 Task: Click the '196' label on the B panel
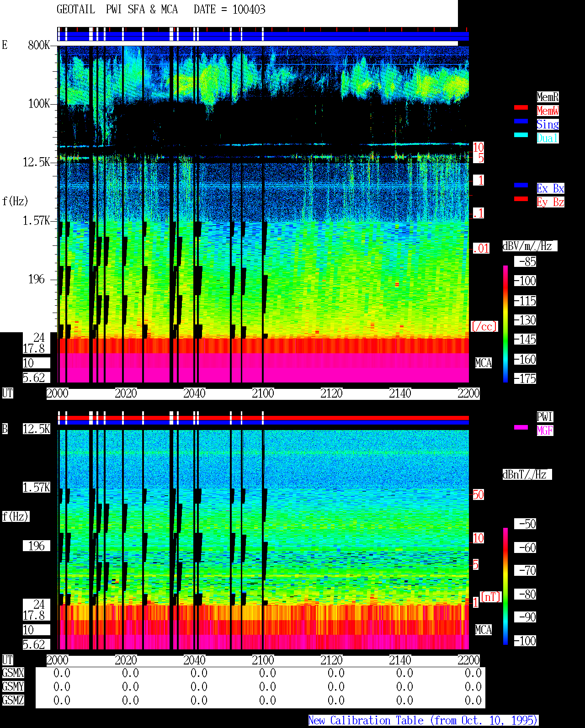point(37,546)
